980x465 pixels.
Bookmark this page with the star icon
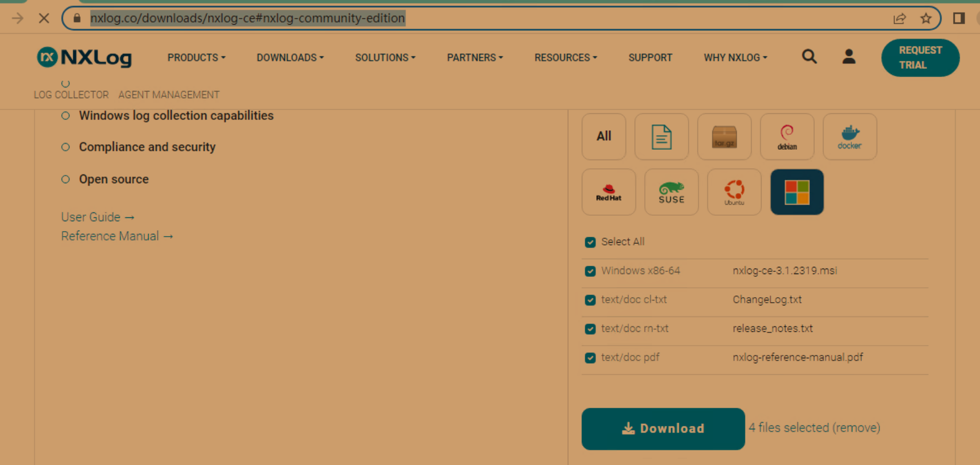[x=926, y=18]
